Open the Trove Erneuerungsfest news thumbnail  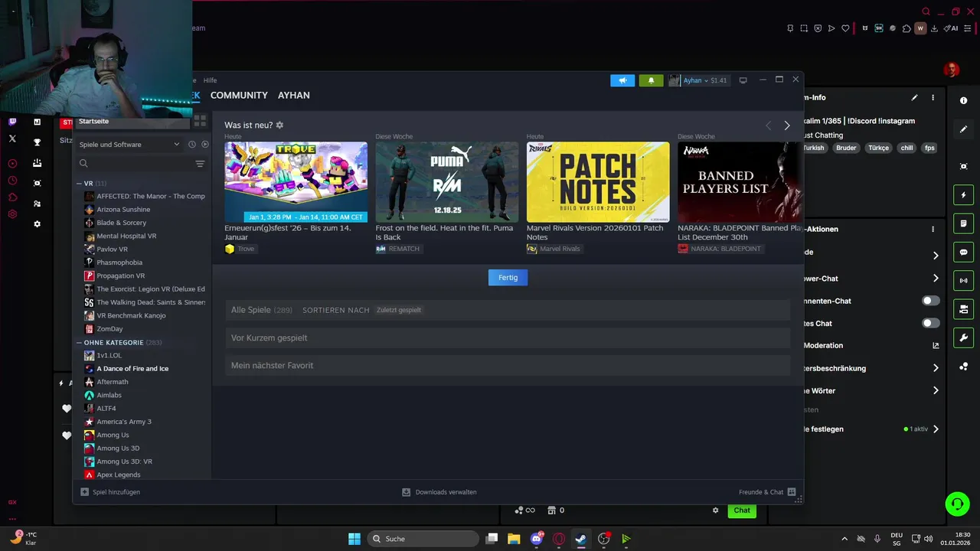pos(296,182)
